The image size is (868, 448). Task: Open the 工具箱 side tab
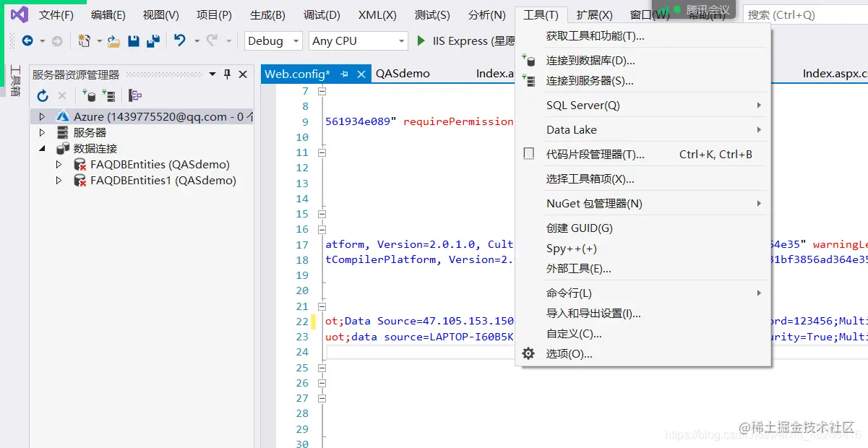14,81
